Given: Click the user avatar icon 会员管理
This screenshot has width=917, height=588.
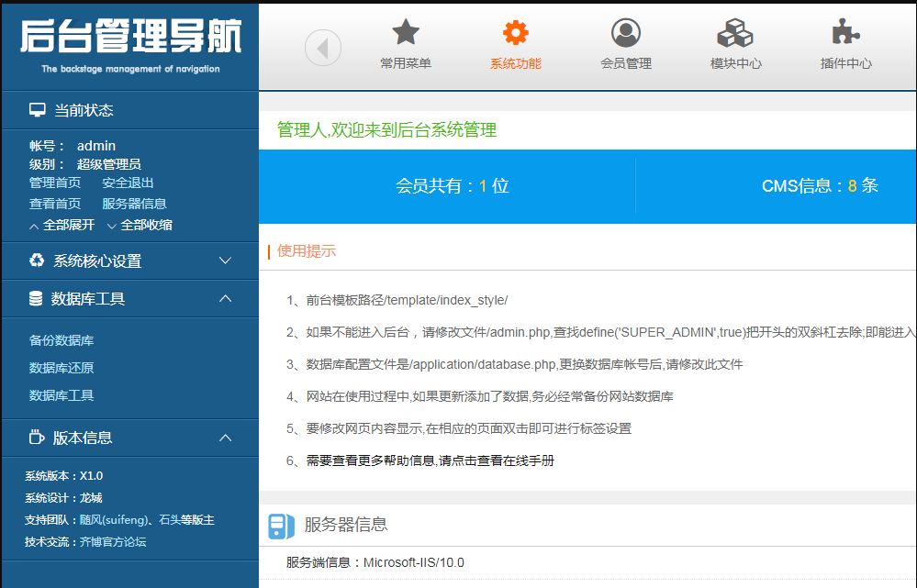Looking at the screenshot, I should tap(626, 32).
